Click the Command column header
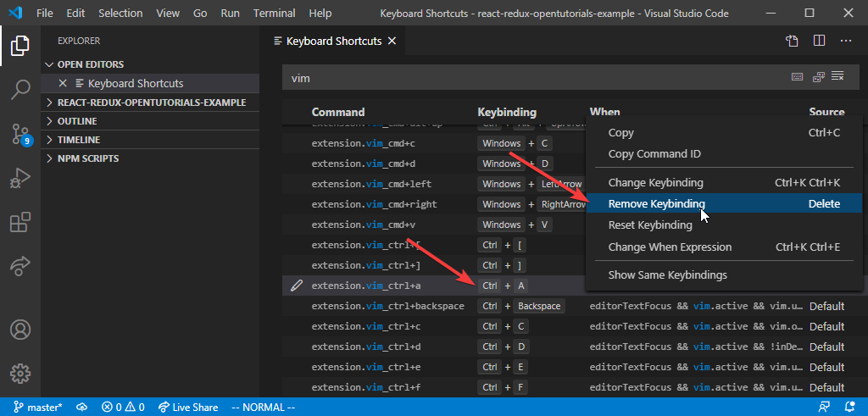Viewport: 868px width, 416px height. click(338, 113)
